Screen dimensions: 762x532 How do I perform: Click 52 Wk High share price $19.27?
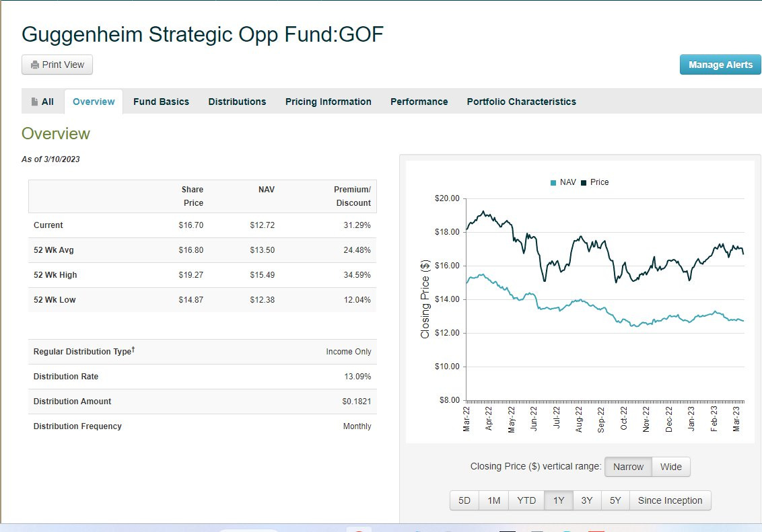pyautogui.click(x=191, y=274)
